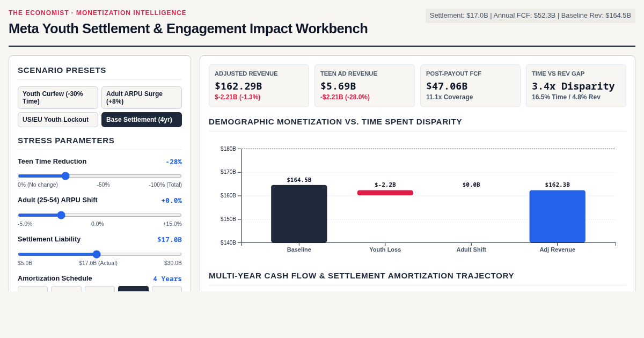The image size is (644, 338).
Task: Click the blue Adj Revenue bar
Action: pos(558,216)
